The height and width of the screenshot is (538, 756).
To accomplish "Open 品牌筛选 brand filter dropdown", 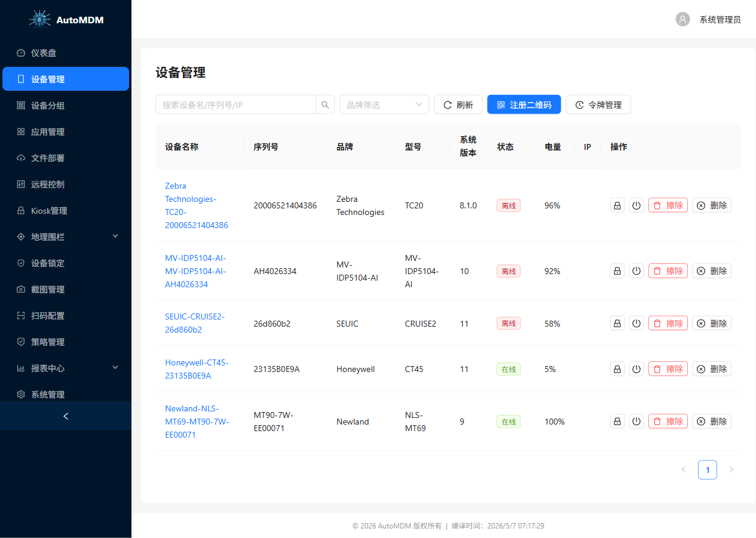I will tap(384, 104).
